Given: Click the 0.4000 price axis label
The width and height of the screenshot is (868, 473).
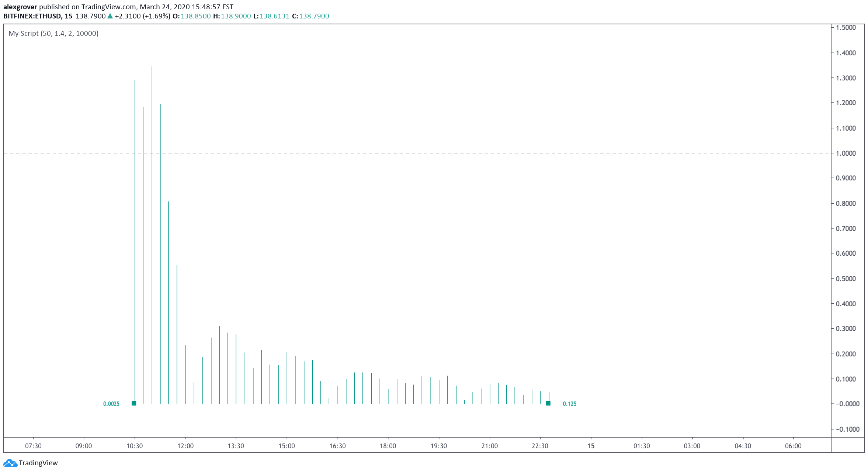Looking at the screenshot, I should [x=846, y=304].
